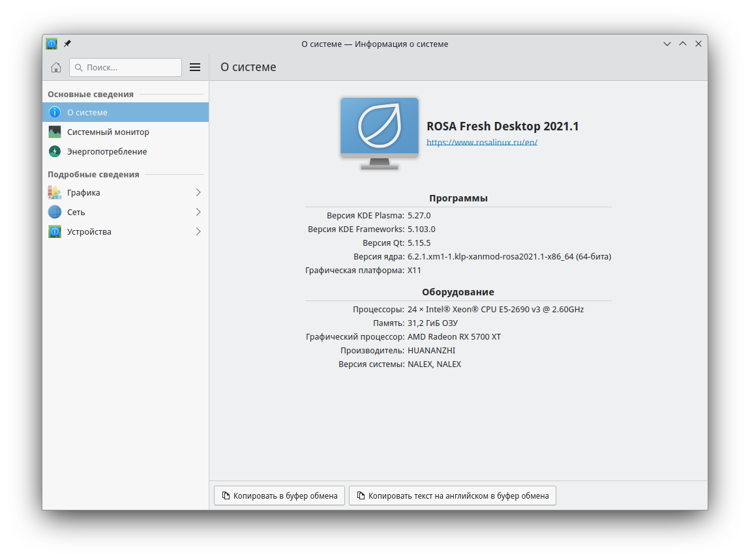
Task: Open the window menu from app icon
Action: click(52, 44)
